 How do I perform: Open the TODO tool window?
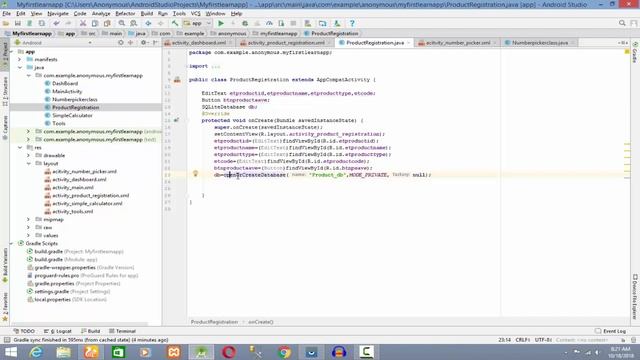click(24, 331)
